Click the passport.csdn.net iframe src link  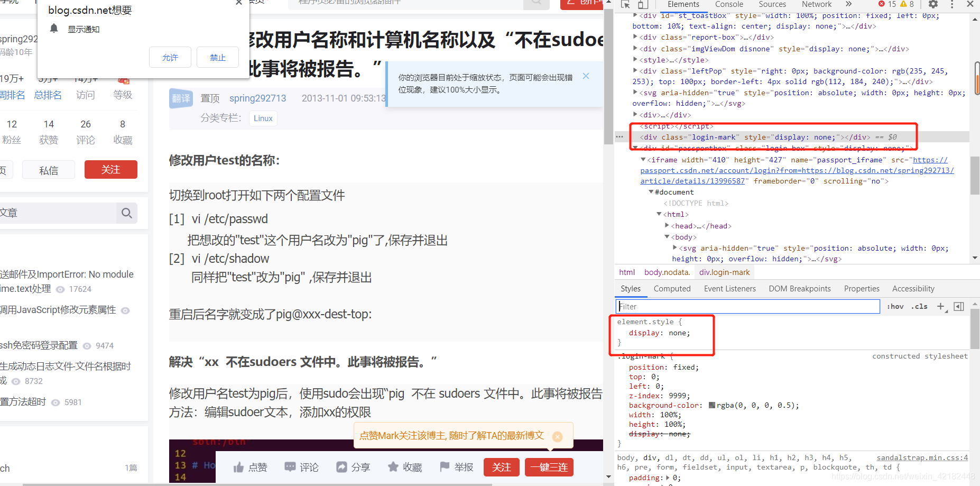coord(797,170)
